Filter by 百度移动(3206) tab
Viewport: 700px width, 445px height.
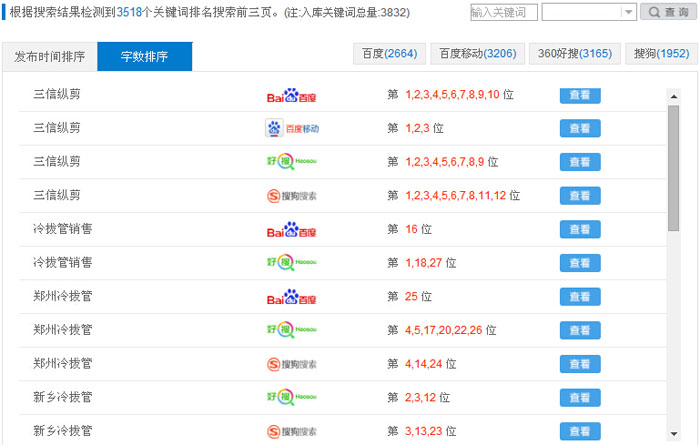point(478,54)
